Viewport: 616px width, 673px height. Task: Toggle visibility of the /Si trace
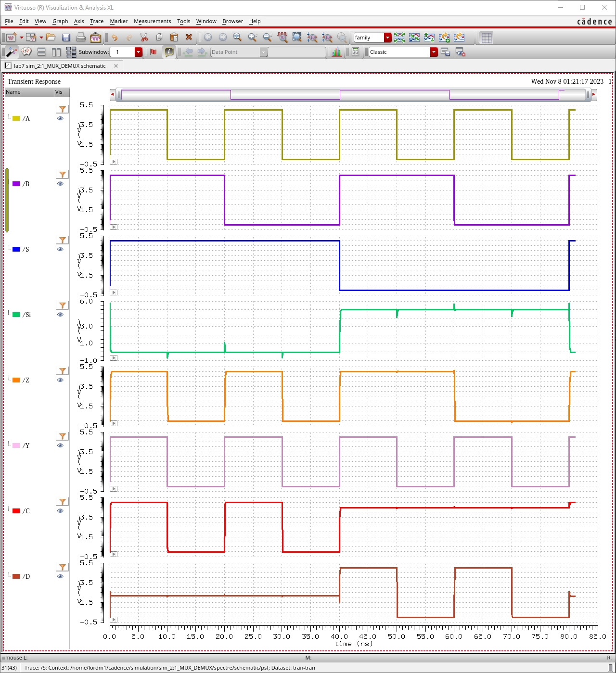[x=60, y=315]
